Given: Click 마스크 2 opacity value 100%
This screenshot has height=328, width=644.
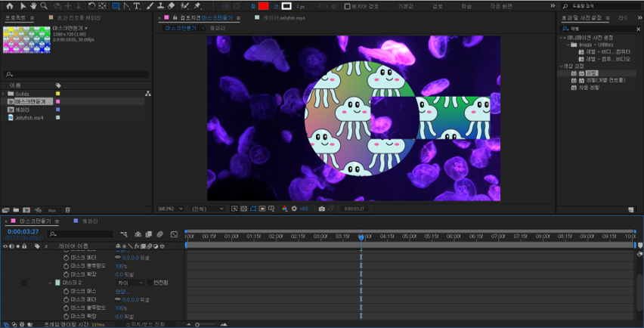Looking at the screenshot, I should (x=121, y=308).
